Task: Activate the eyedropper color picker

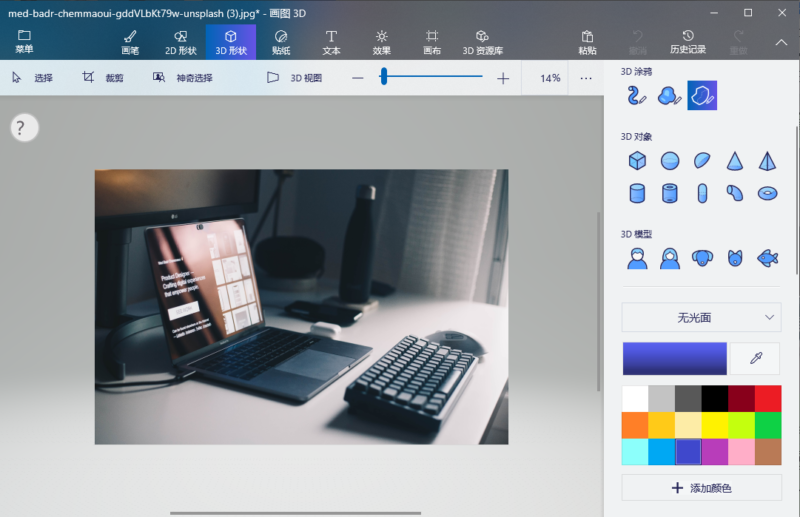Action: [756, 359]
